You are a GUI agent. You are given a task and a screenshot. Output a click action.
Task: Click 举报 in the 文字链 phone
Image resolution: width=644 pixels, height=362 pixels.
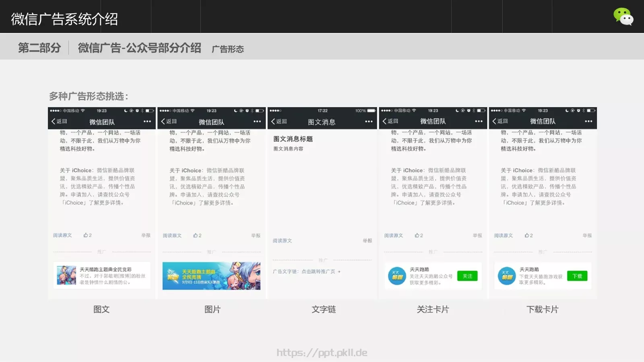pyautogui.click(x=367, y=241)
